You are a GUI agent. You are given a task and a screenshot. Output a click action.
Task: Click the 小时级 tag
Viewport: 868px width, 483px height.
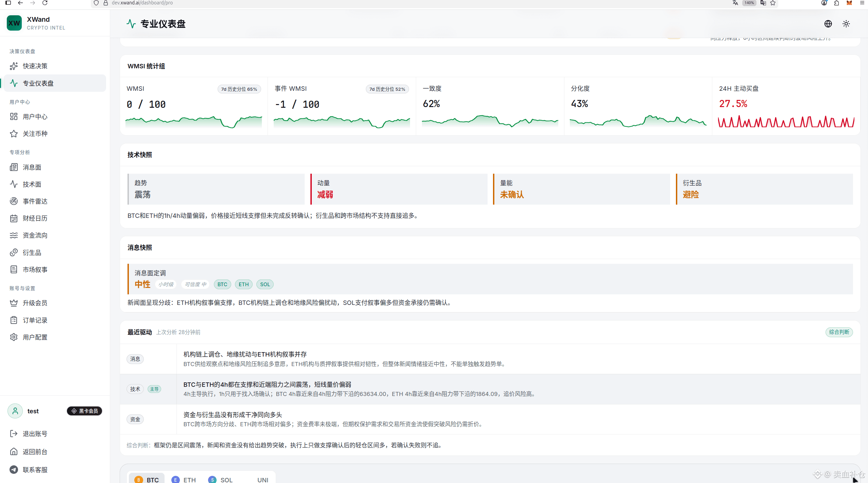[x=166, y=284]
